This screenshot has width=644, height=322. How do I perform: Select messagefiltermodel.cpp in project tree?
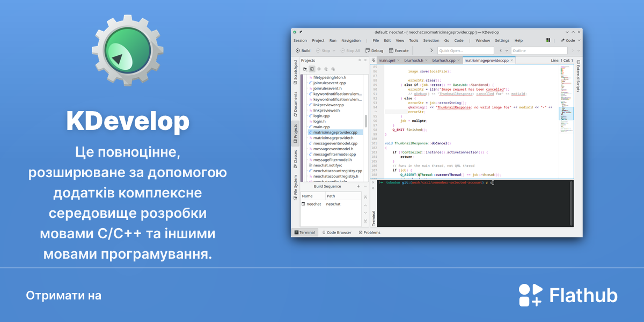tap(334, 154)
